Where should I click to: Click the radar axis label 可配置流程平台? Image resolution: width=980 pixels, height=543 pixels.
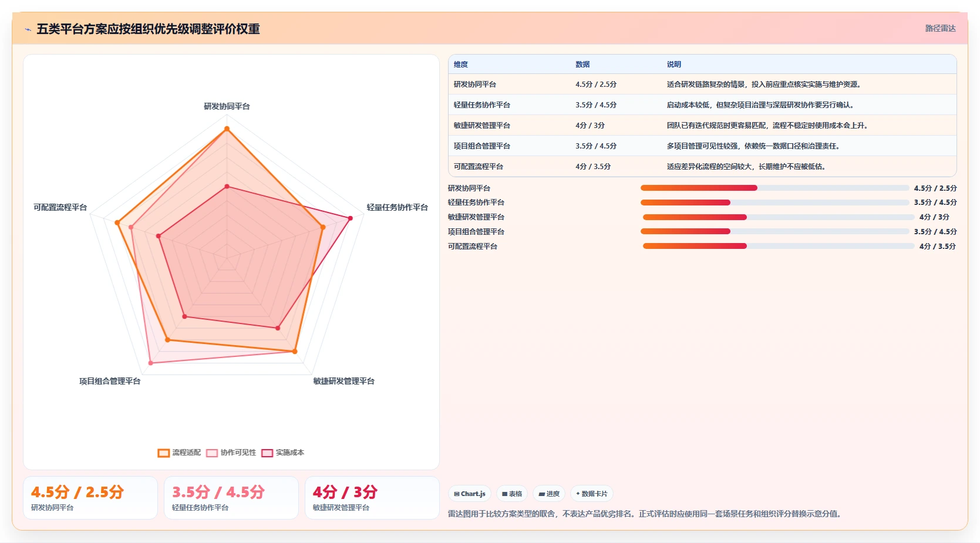[60, 207]
